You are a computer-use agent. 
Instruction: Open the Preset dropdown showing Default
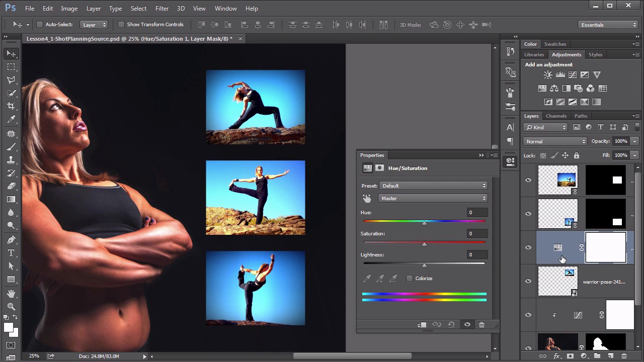pyautogui.click(x=433, y=186)
